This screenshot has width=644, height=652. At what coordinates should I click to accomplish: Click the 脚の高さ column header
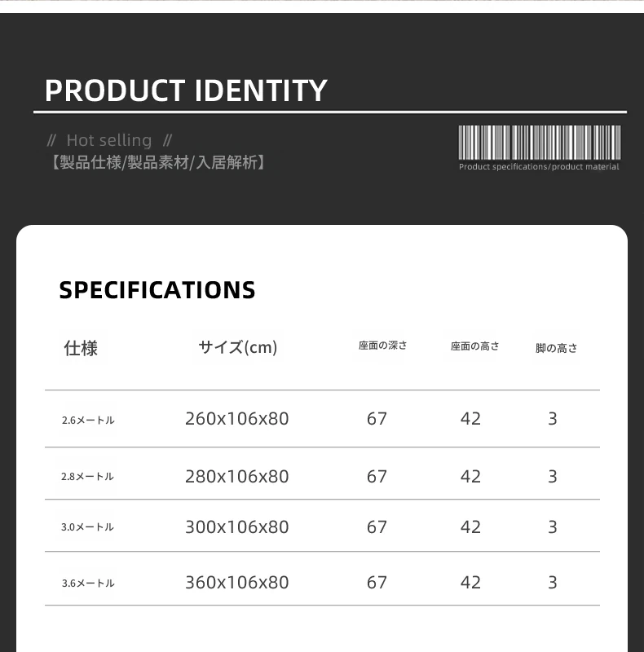pyautogui.click(x=556, y=348)
